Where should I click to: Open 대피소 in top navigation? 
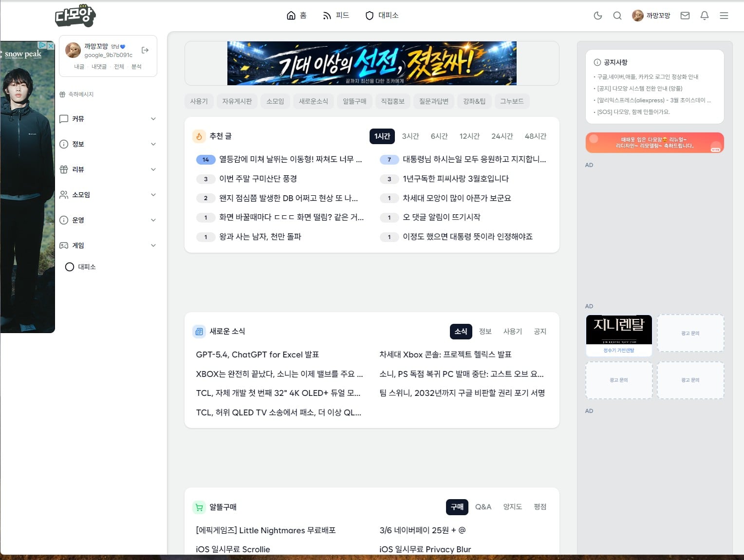click(x=382, y=16)
